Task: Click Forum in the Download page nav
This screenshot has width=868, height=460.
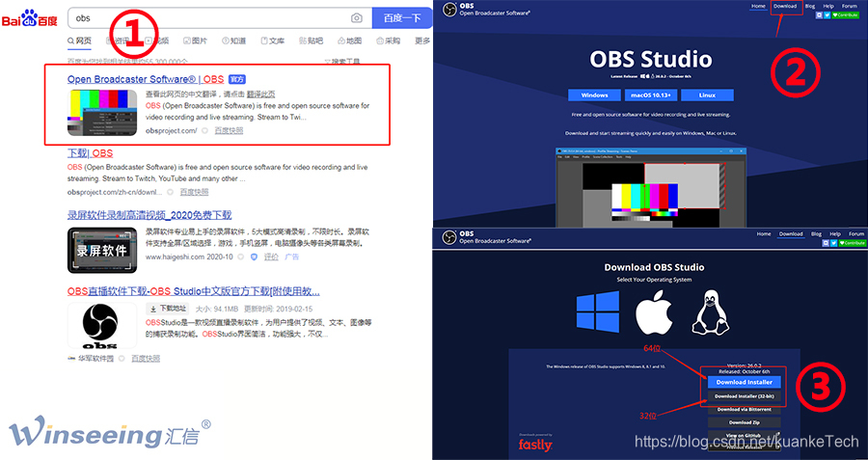Action: tap(856, 234)
